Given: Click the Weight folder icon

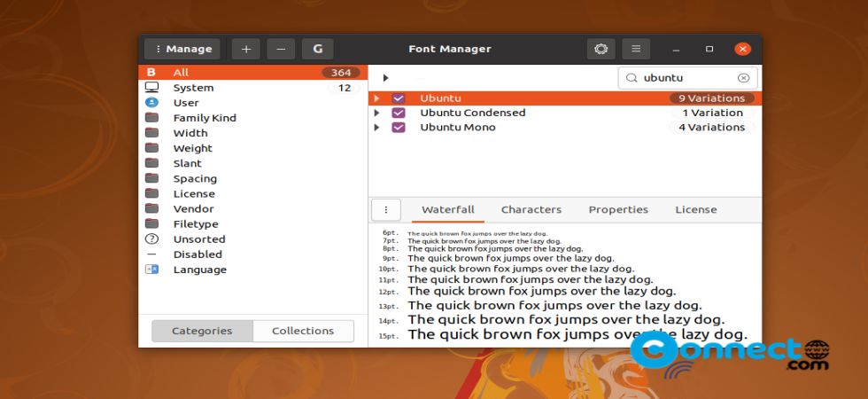Looking at the screenshot, I should point(151,148).
